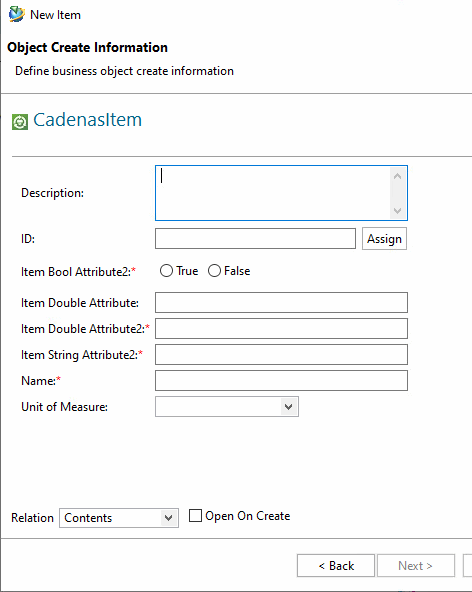Viewport: 472px width, 592px height.
Task: Click the CadenasItem heading text
Action: pos(88,120)
